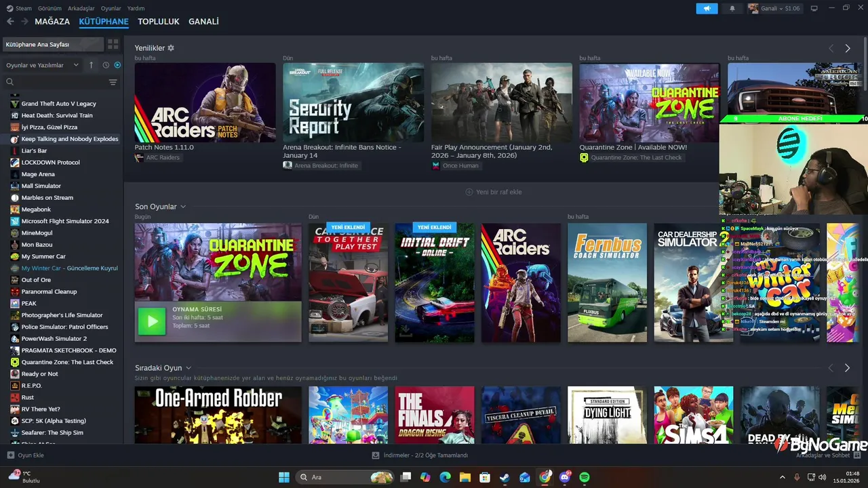Select PowerWash Simulator 2
868x488 pixels.
coord(54,339)
